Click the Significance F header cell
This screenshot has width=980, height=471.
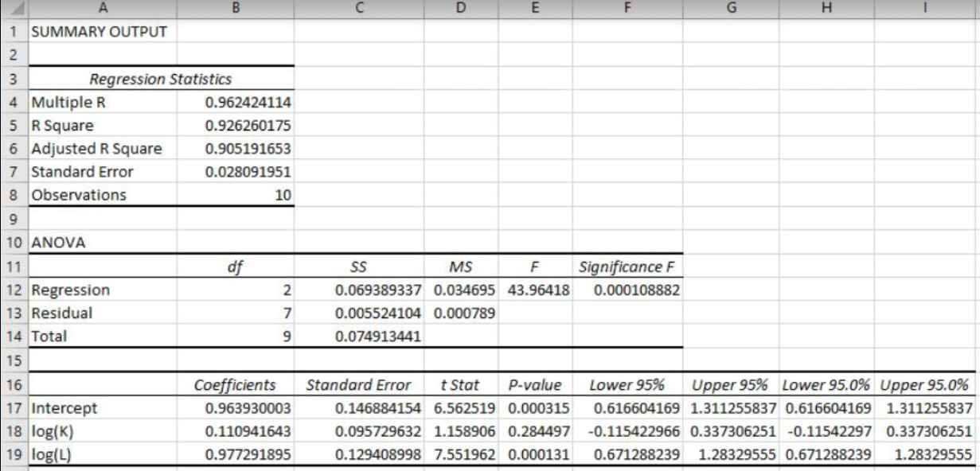(x=630, y=267)
